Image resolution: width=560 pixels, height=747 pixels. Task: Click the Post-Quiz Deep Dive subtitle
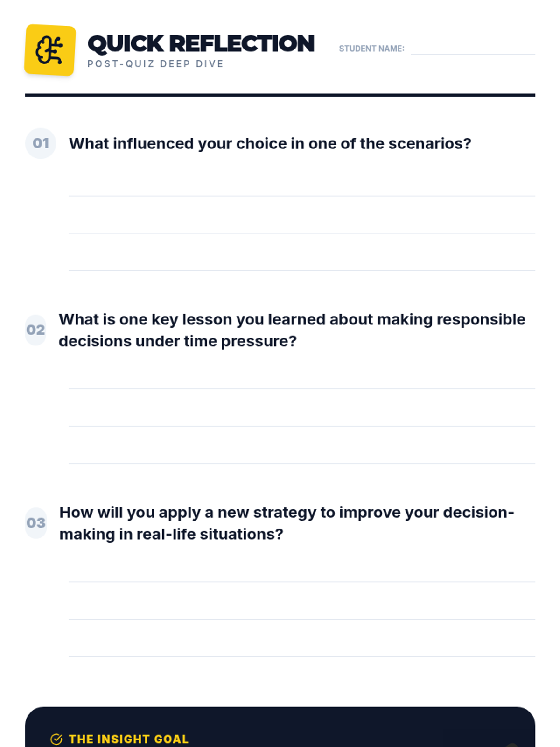click(x=155, y=64)
